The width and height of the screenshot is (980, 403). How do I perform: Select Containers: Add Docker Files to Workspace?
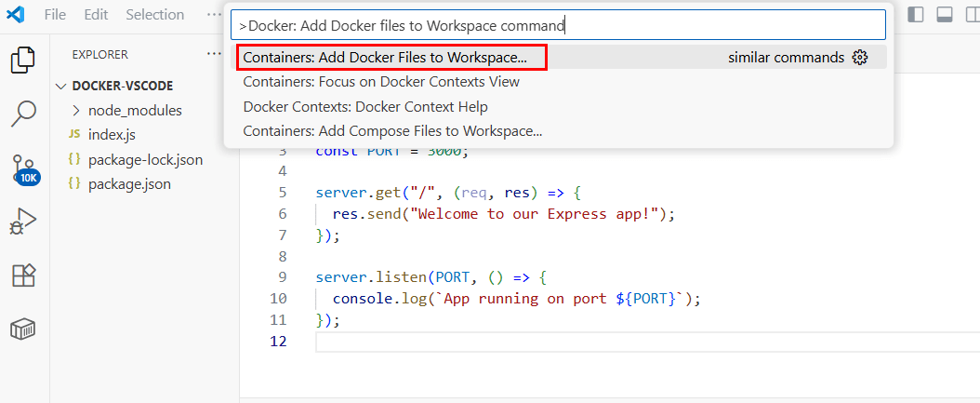coord(385,58)
